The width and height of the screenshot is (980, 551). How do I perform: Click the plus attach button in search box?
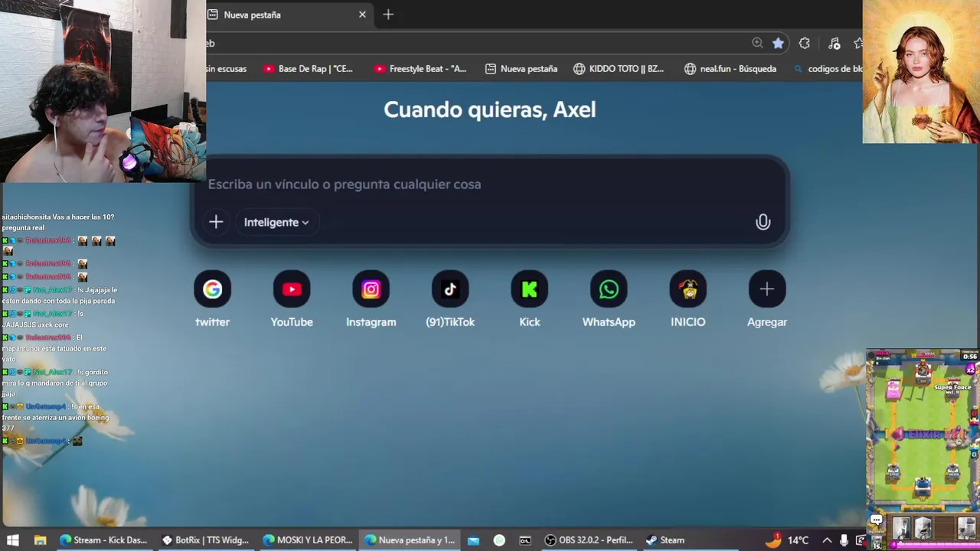(x=216, y=222)
